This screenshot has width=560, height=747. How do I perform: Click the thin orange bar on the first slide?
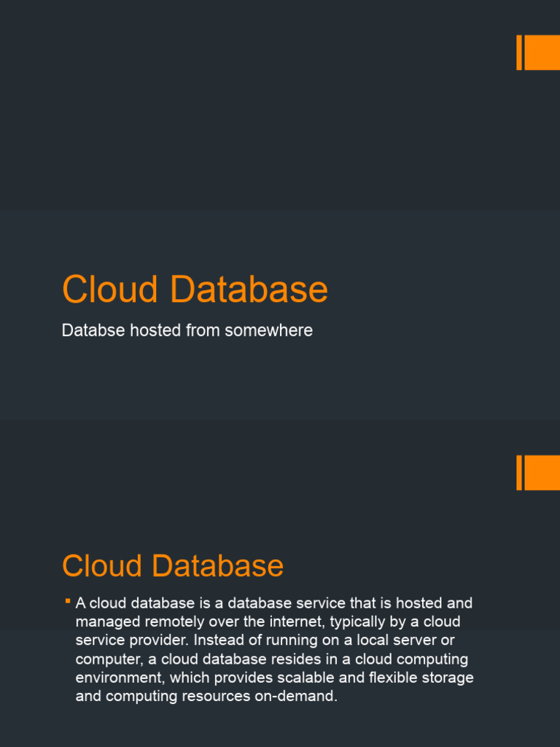pyautogui.click(x=519, y=53)
